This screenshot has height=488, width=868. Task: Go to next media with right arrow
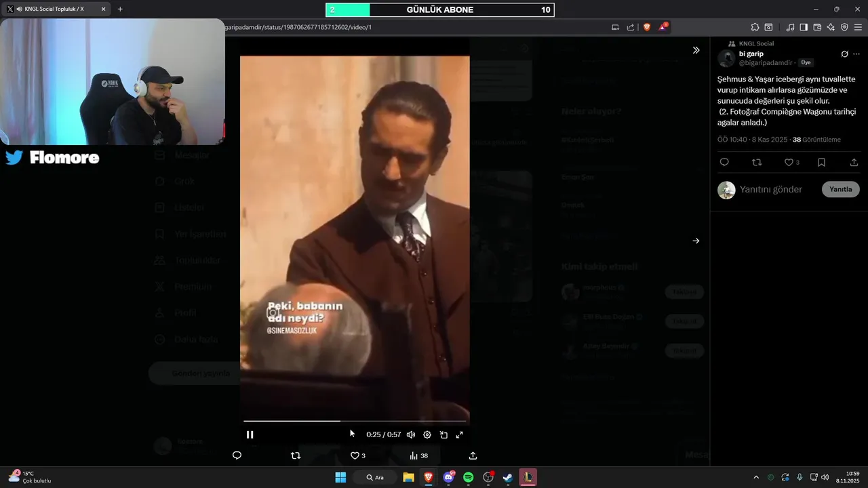pyautogui.click(x=696, y=241)
